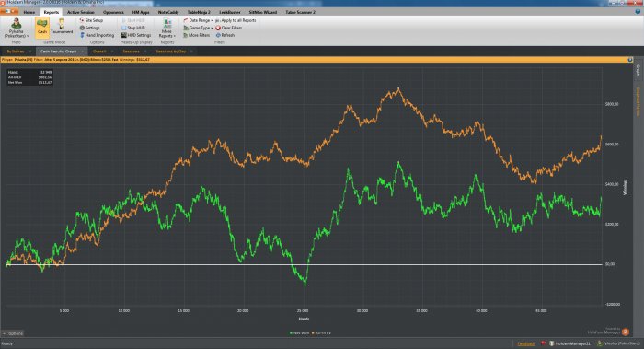Click Pylusha (PokerStars) in status bar

(618, 343)
